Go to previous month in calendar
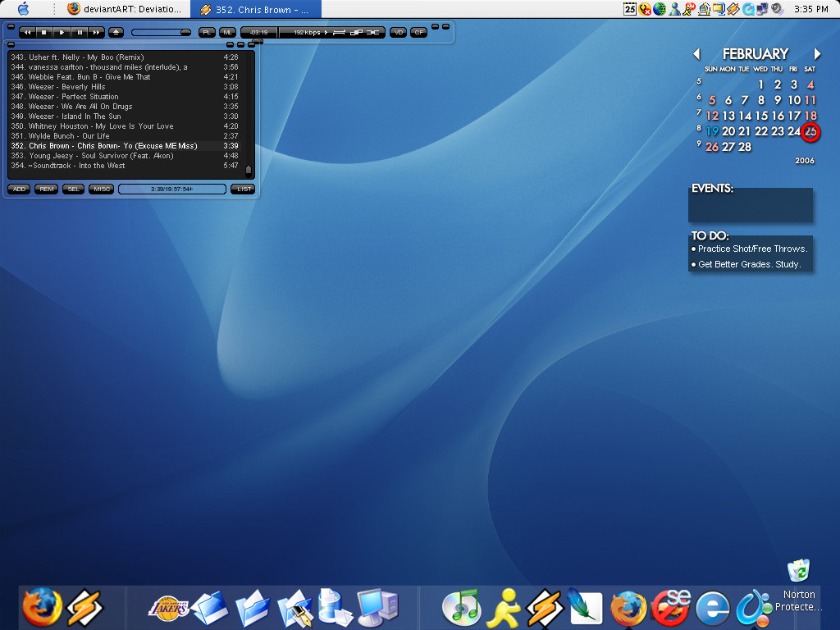The width and height of the screenshot is (840, 630). tap(696, 54)
